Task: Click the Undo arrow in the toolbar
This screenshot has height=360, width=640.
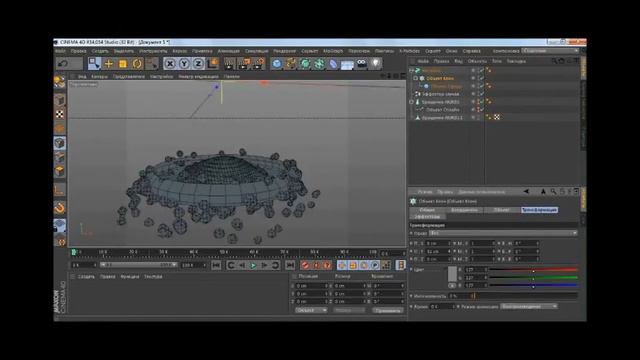Action: tap(63, 64)
